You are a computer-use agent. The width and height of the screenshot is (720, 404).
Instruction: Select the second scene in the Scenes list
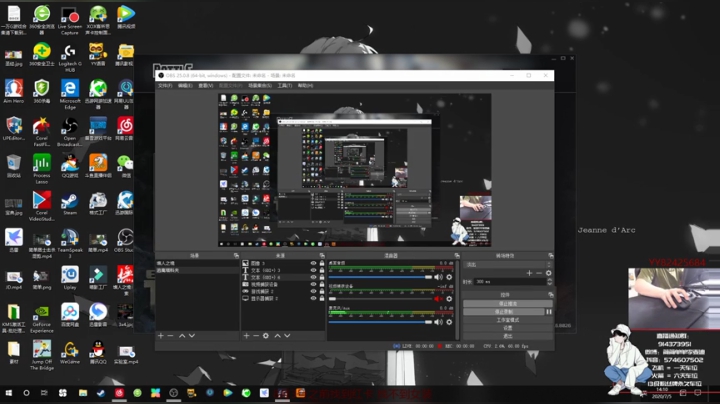pyautogui.click(x=197, y=270)
